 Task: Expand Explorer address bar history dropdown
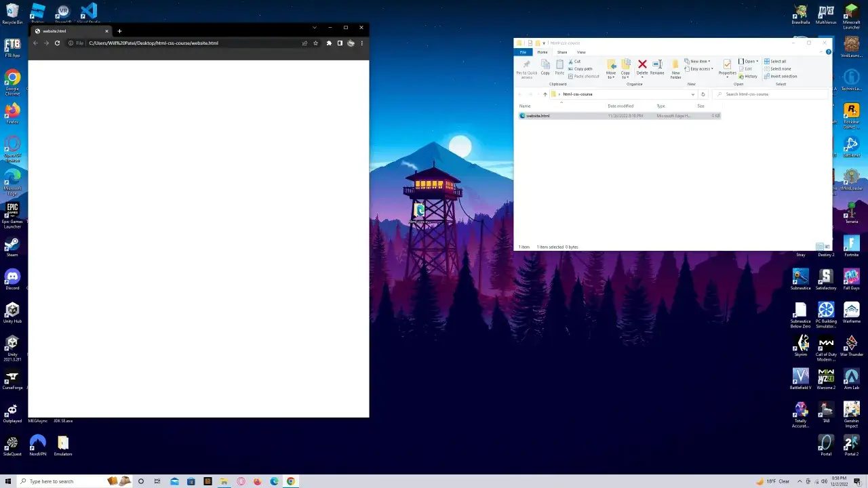tap(692, 94)
